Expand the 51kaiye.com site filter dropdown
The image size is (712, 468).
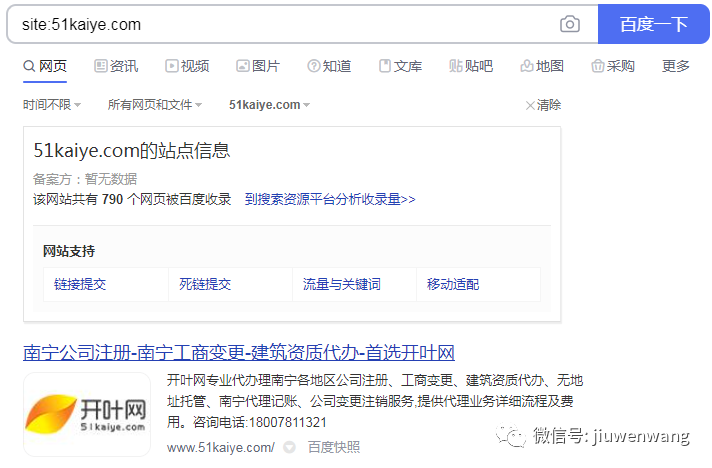coord(269,105)
